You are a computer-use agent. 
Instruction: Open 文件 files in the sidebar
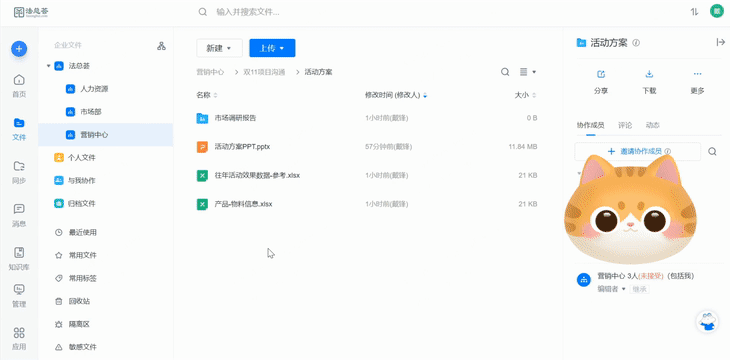(x=19, y=129)
